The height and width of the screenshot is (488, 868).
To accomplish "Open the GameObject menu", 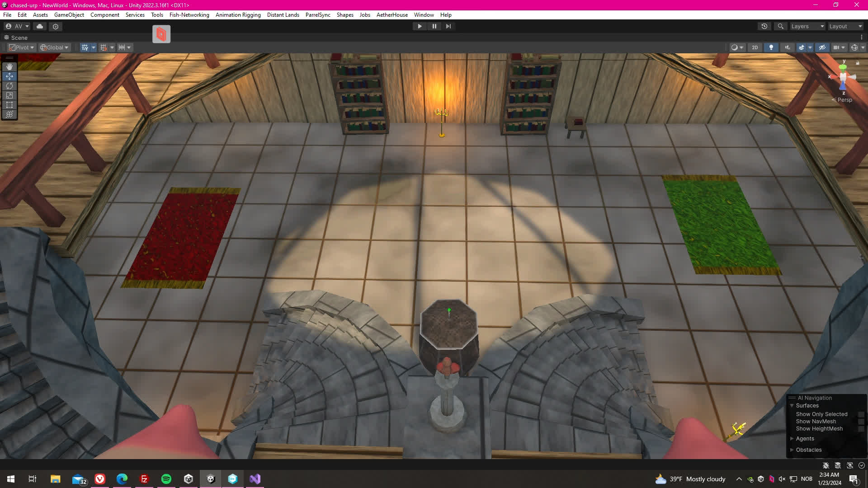I will [69, 15].
